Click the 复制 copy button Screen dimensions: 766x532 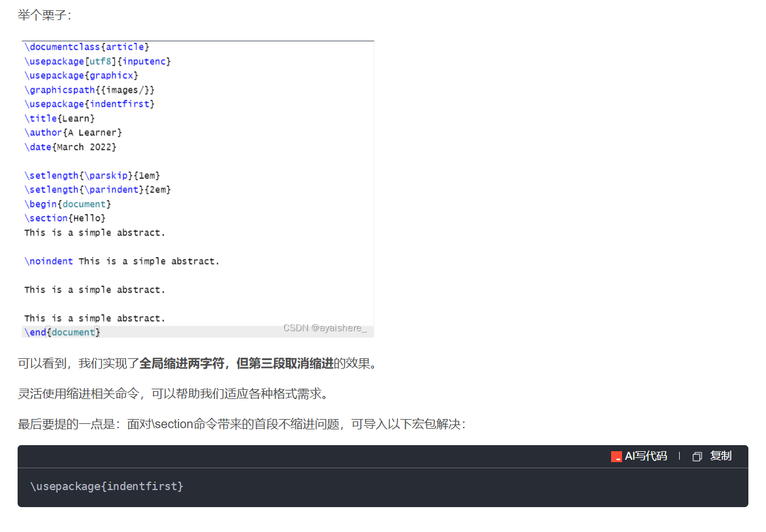pos(721,456)
